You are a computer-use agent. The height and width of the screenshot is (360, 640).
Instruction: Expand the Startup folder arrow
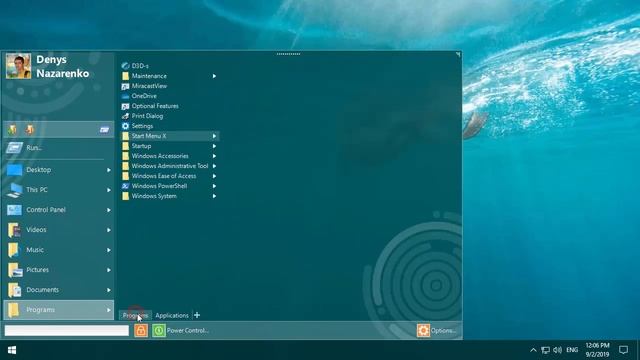click(x=214, y=146)
